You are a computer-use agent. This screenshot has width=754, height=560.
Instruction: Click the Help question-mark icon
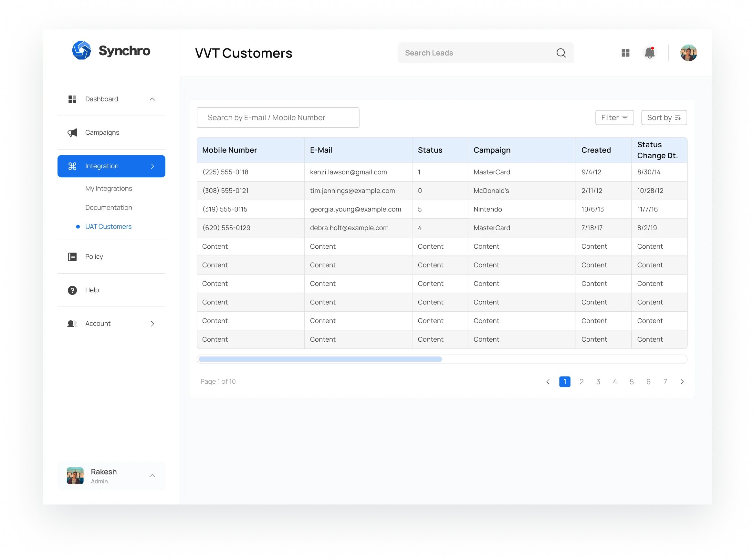point(72,290)
